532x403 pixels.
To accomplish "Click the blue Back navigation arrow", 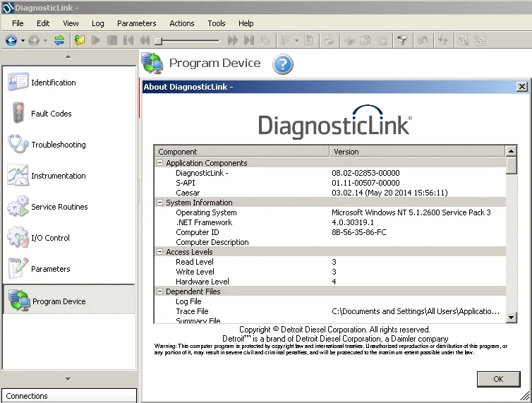I will pos(11,41).
